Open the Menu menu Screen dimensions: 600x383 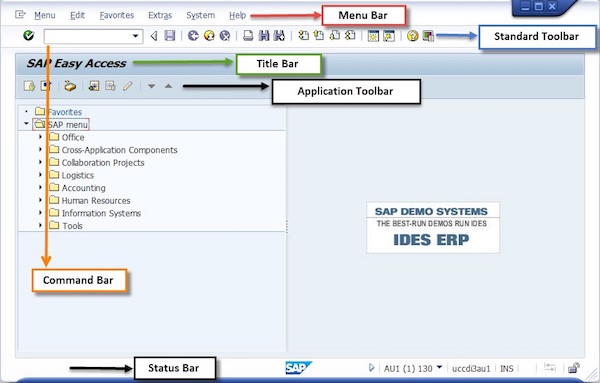pyautogui.click(x=45, y=15)
